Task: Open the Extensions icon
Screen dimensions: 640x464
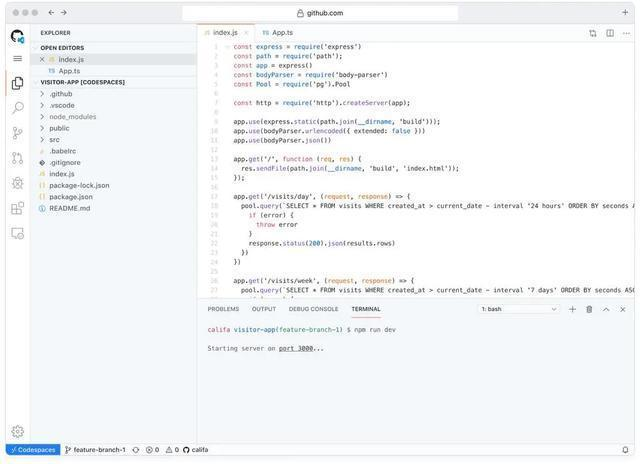Action: click(18, 208)
